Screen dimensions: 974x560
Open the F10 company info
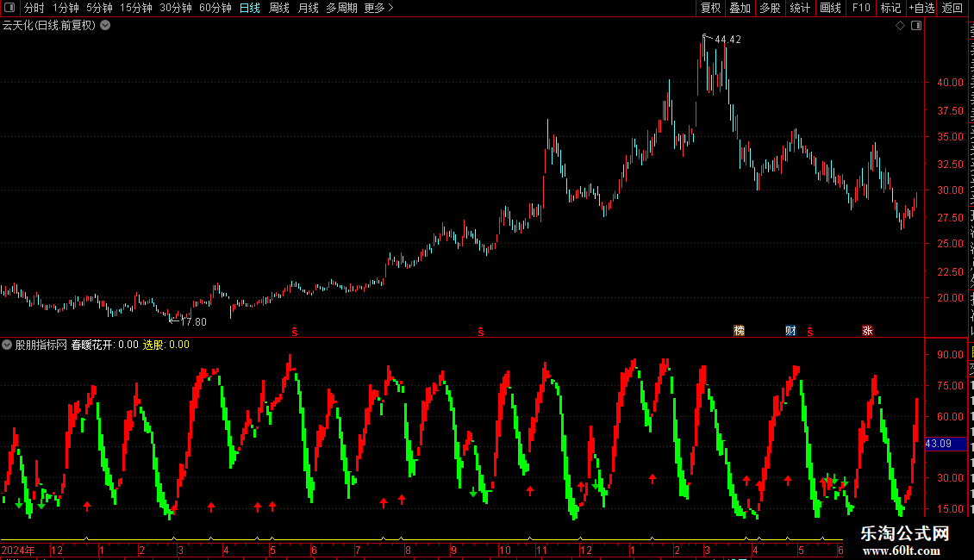coord(861,8)
